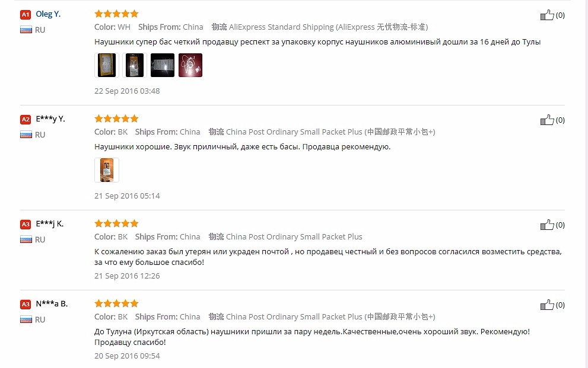This screenshot has width=588, height=368.
Task: Click the reviewer name E***y Y.
Action: coord(50,119)
